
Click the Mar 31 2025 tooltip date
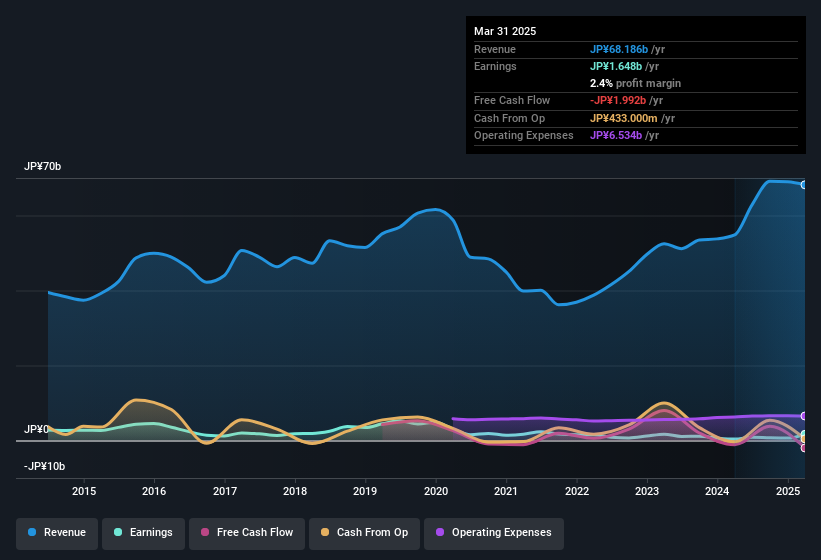click(505, 31)
